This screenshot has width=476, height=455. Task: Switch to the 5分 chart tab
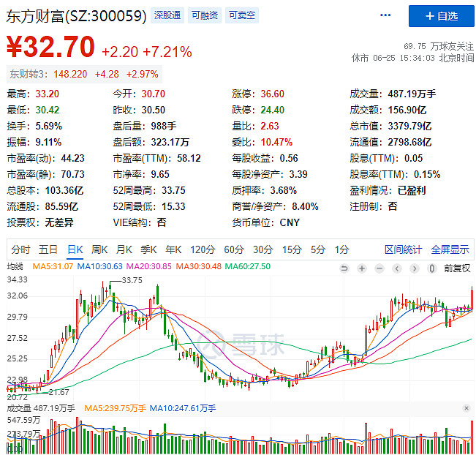[318, 249]
